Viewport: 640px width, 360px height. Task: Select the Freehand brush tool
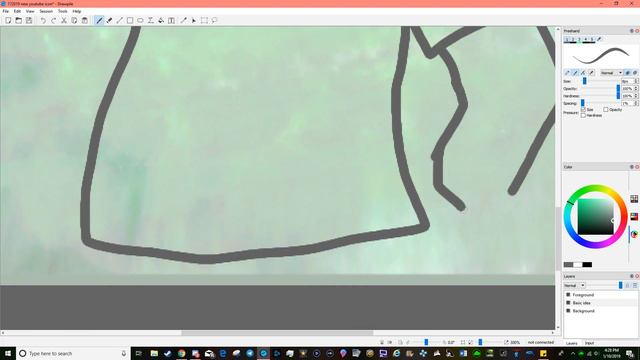[99, 20]
